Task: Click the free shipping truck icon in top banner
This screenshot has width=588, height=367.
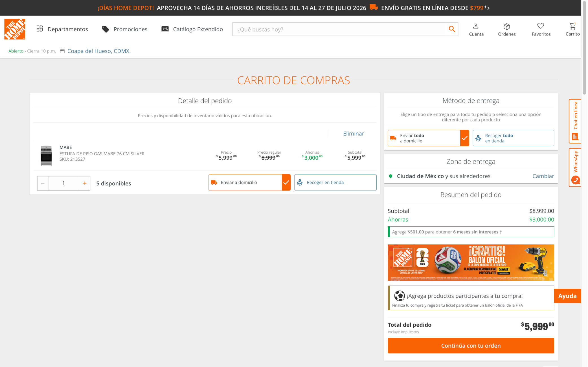Action: pos(374,7)
